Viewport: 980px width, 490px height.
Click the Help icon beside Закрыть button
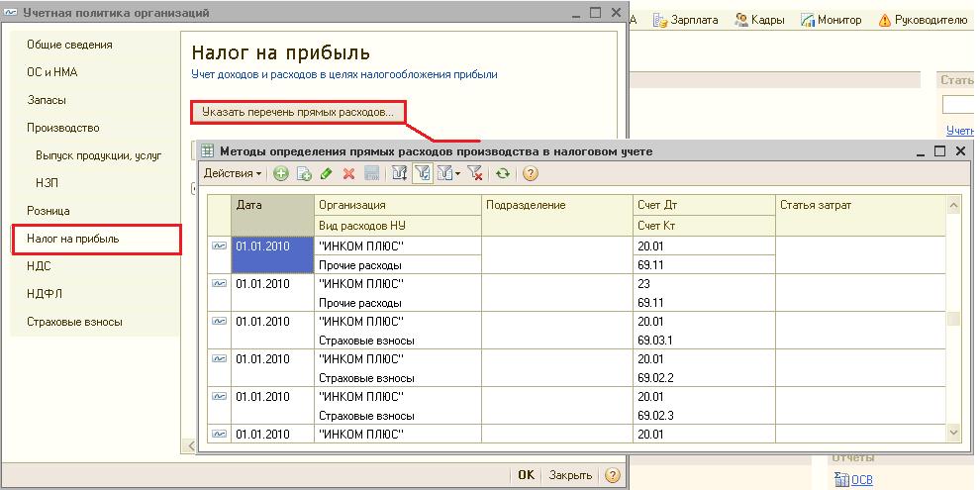point(613,475)
